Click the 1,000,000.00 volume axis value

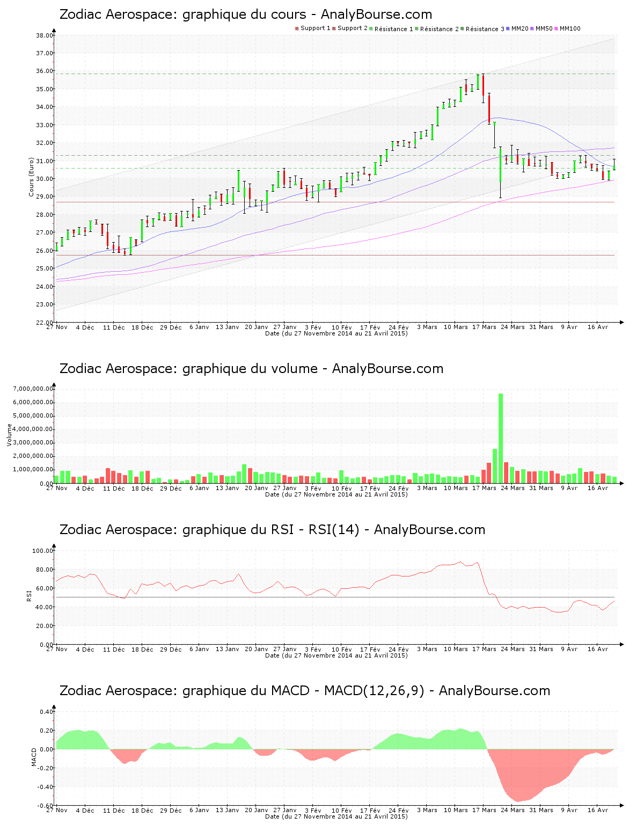[32, 470]
